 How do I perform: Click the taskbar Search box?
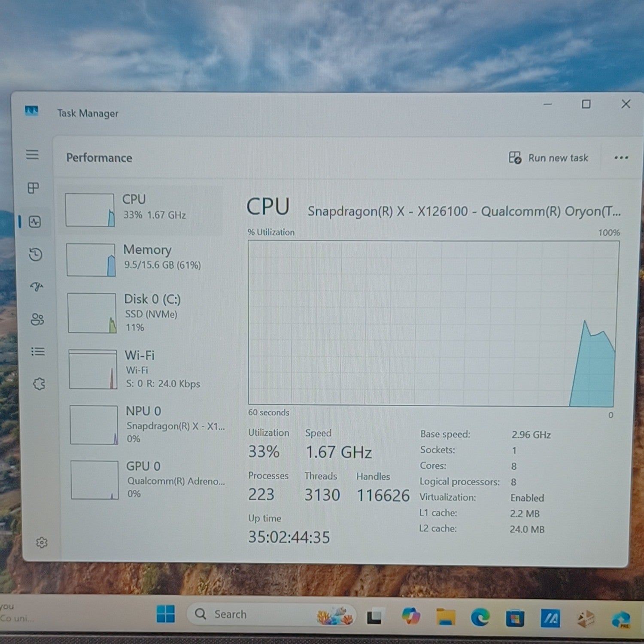[x=271, y=614]
